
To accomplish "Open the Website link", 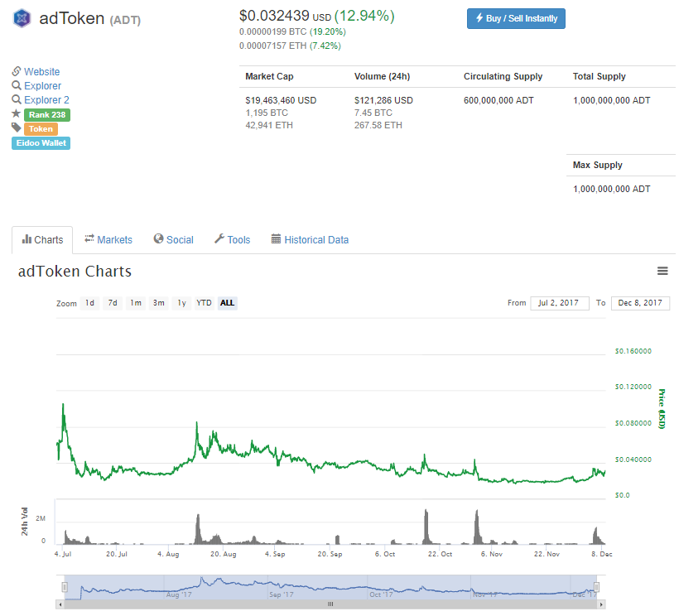I will [x=42, y=71].
